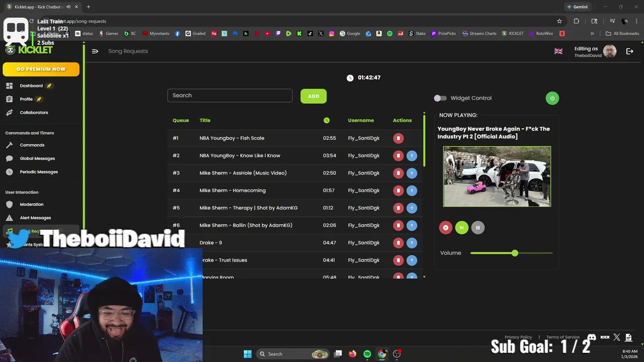Click the Gemini button in Chrome
Viewport: 644px width, 362px height.
coord(577,7)
